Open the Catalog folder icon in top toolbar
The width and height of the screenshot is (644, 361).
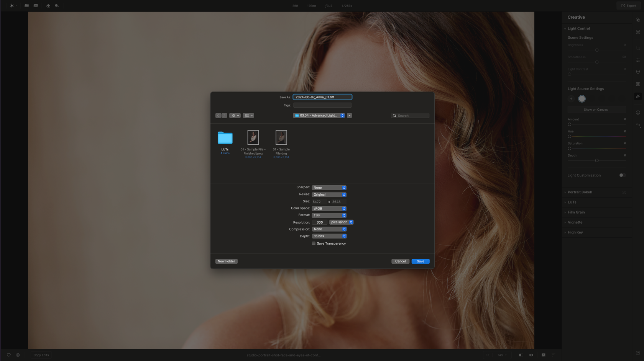[x=26, y=6]
